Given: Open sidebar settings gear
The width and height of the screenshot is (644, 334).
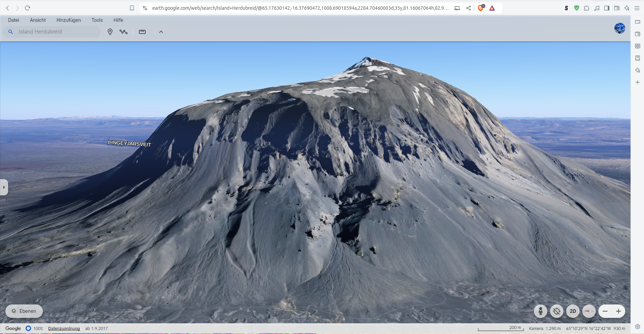Looking at the screenshot, I should click(x=638, y=327).
